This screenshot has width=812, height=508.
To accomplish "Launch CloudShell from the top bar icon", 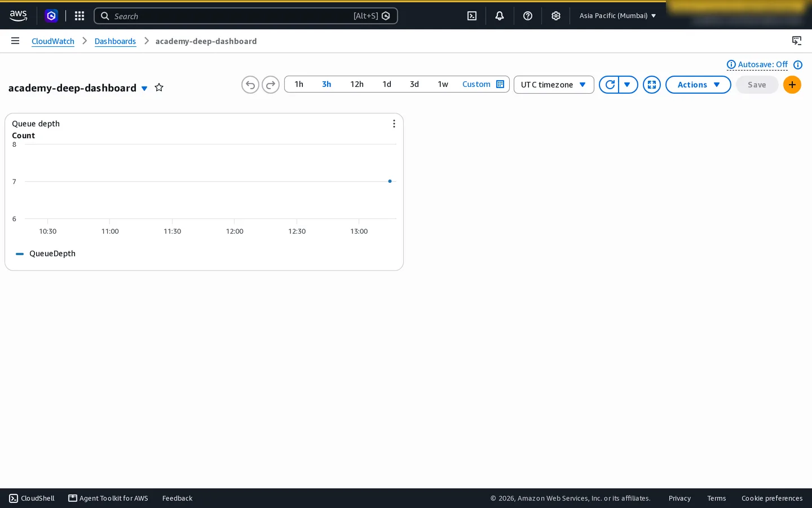I will pyautogui.click(x=472, y=16).
